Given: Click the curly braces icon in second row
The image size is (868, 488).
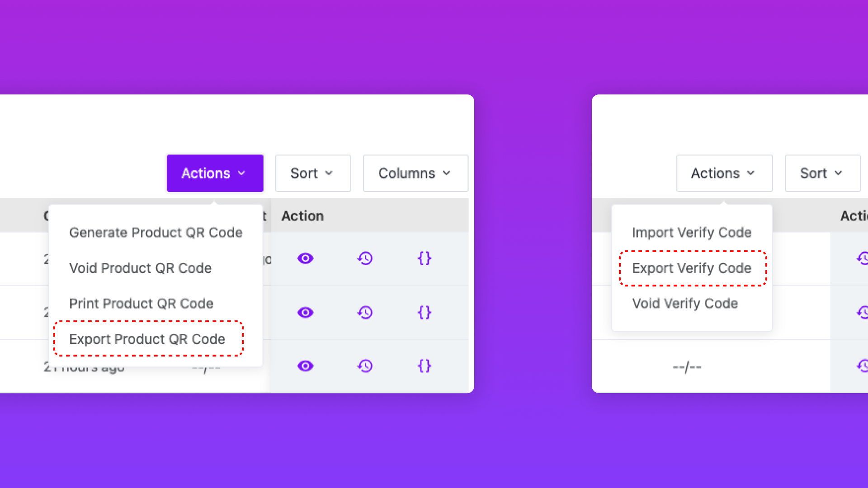Looking at the screenshot, I should coord(425,313).
